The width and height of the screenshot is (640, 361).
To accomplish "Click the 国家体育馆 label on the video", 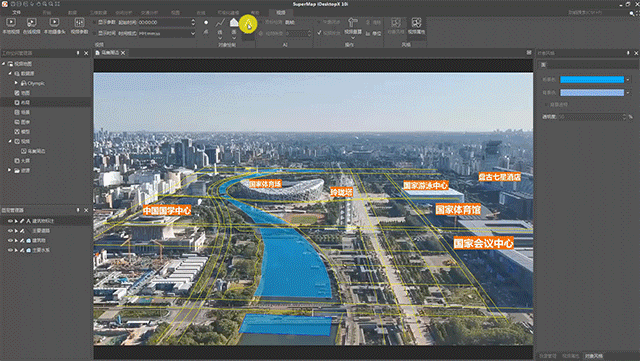I will (x=458, y=210).
